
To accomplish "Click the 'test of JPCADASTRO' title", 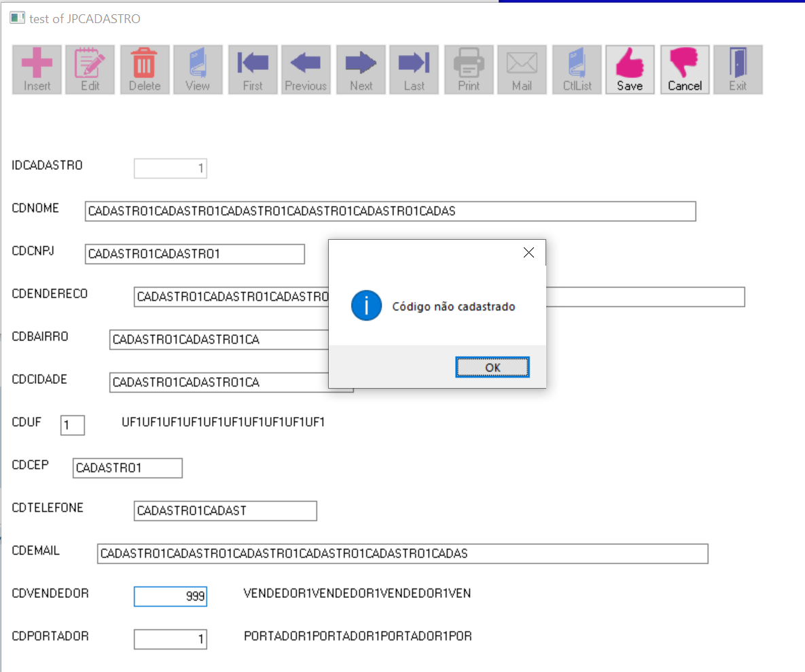I will pyautogui.click(x=85, y=18).
